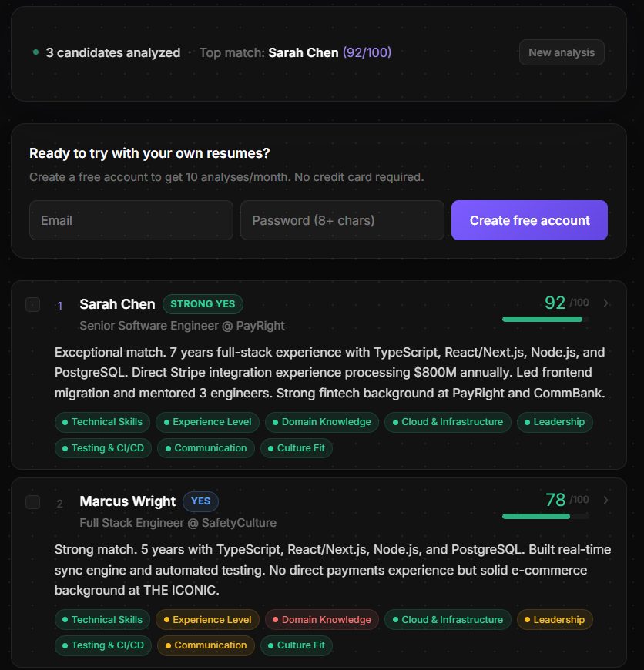Expand Sarah Chen's details chevron

click(x=605, y=303)
